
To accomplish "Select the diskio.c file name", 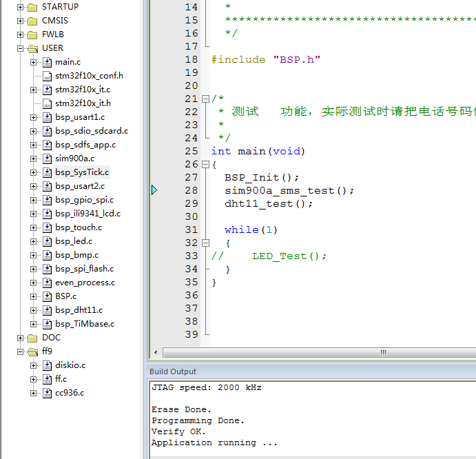I will 70,365.
